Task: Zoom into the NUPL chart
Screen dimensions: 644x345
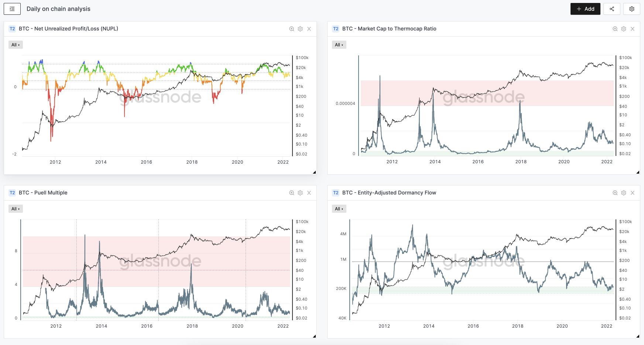Action: [x=292, y=29]
